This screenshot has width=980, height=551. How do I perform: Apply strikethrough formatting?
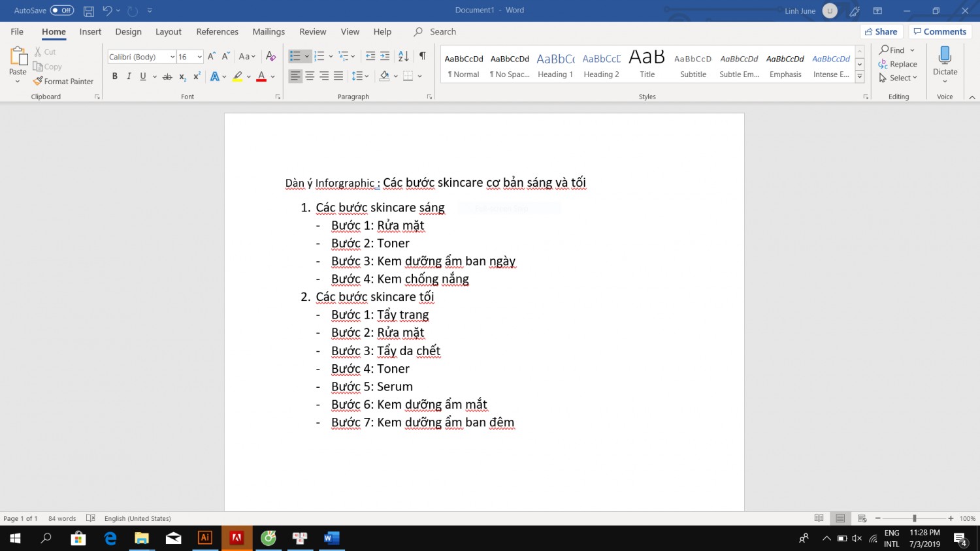tap(167, 76)
